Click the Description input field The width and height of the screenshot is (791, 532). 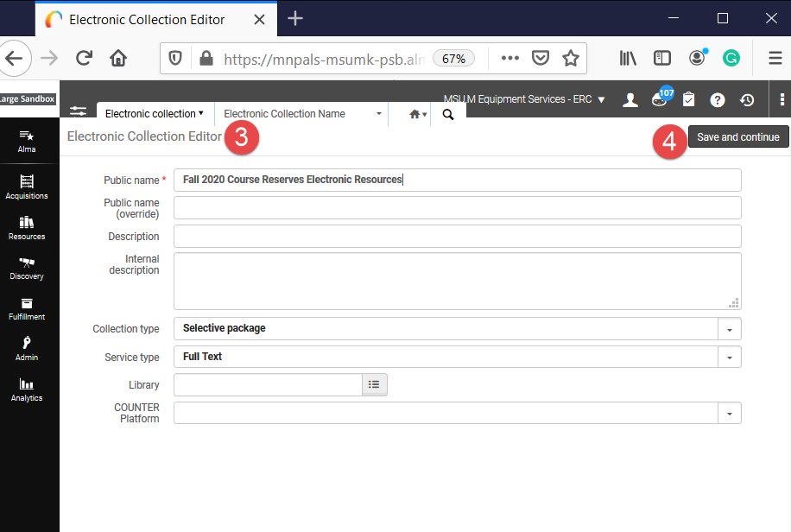458,237
